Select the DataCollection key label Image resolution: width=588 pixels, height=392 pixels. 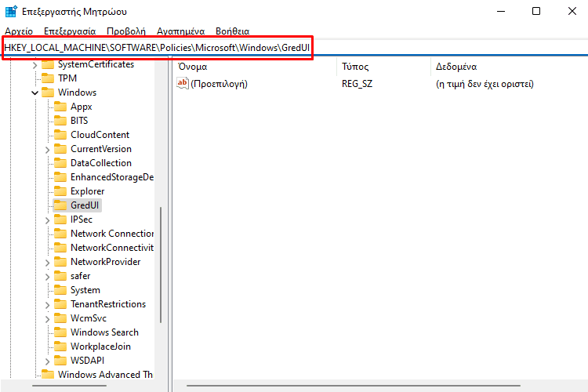pos(101,163)
